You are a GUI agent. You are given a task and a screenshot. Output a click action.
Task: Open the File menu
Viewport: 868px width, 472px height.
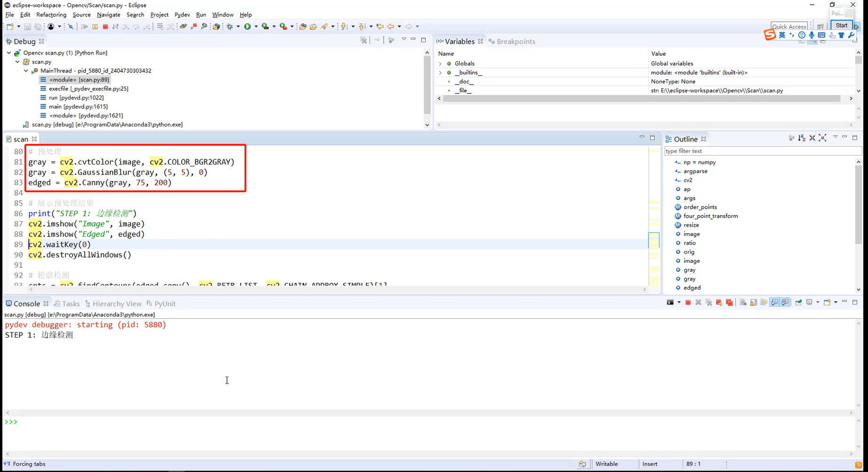pos(9,15)
